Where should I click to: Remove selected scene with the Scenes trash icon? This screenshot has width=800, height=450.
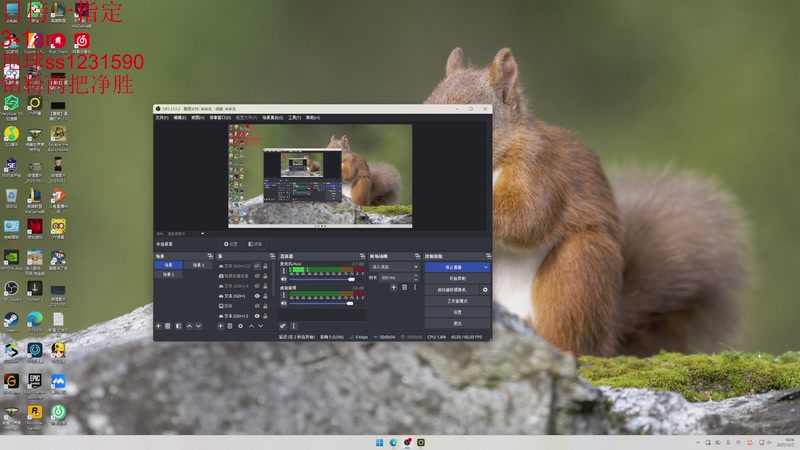167,326
